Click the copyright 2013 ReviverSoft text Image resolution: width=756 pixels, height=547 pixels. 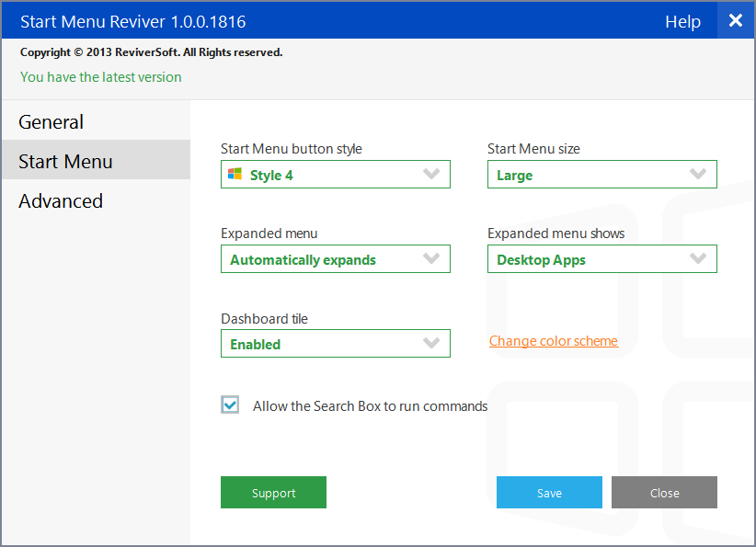click(152, 52)
